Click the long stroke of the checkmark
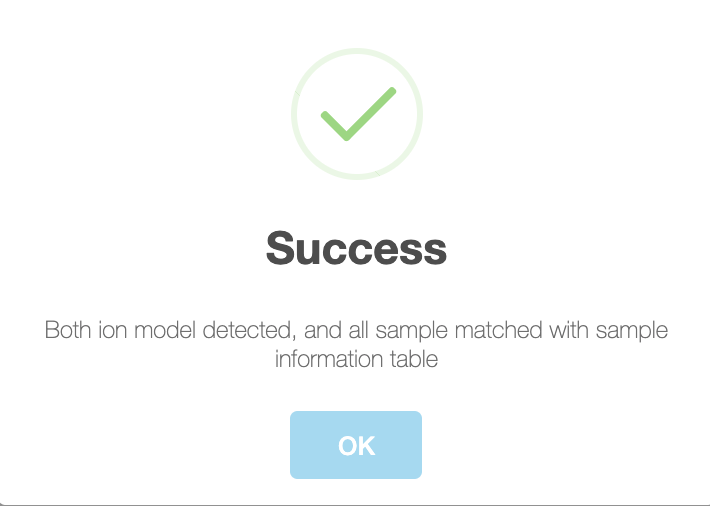This screenshot has height=506, width=710. [371, 113]
